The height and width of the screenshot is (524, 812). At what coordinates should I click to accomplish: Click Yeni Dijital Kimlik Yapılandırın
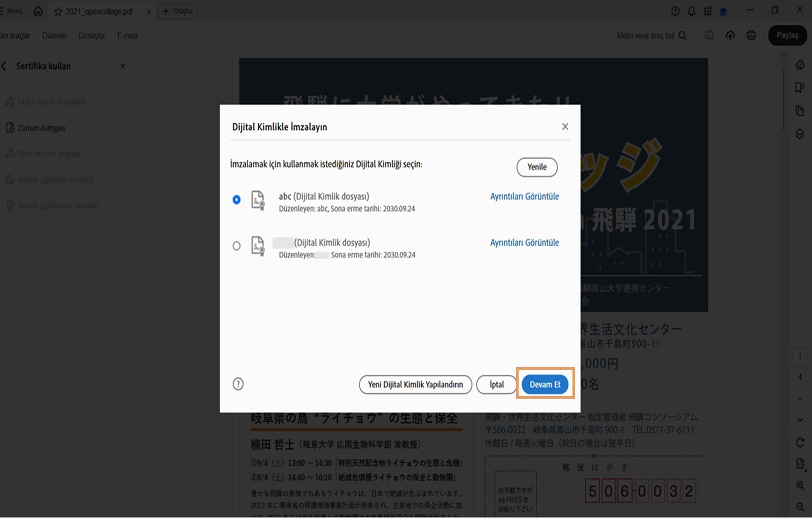pyautogui.click(x=415, y=385)
